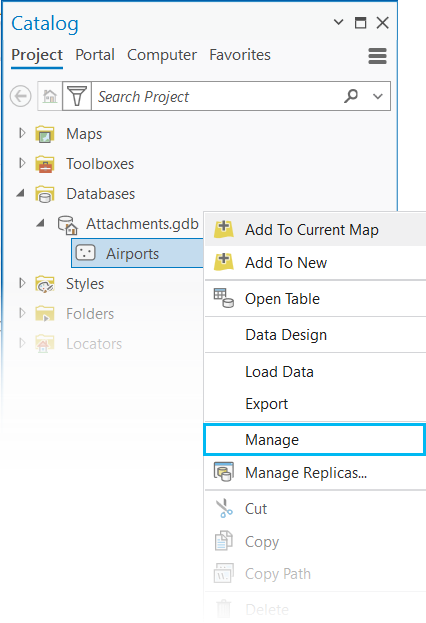This screenshot has width=426, height=623.
Task: Collapse the Databases node
Action: (x=21, y=193)
